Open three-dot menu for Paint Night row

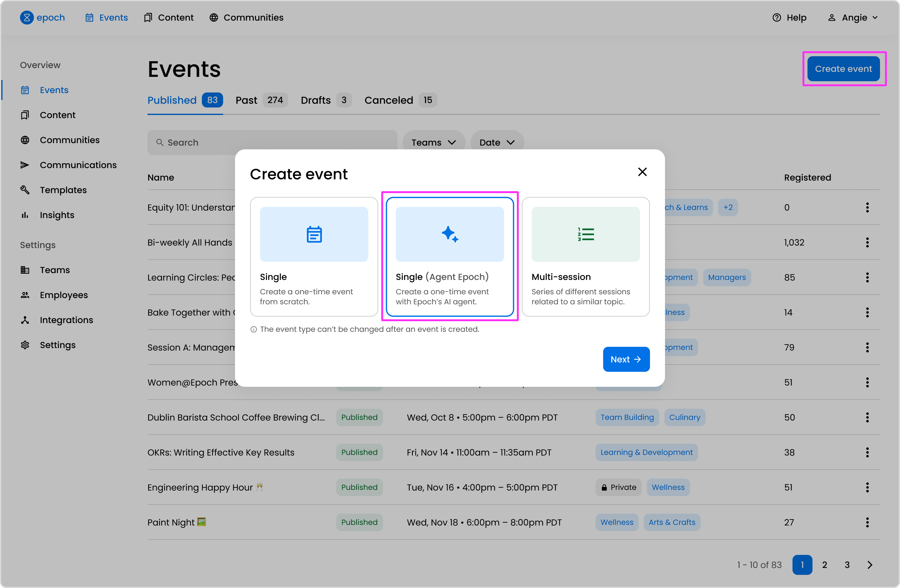coord(867,522)
